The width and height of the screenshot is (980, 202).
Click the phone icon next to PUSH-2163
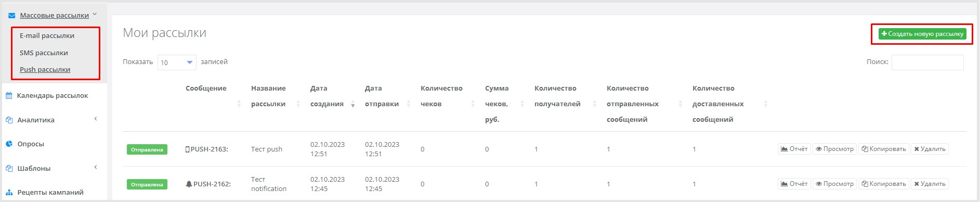pos(188,149)
